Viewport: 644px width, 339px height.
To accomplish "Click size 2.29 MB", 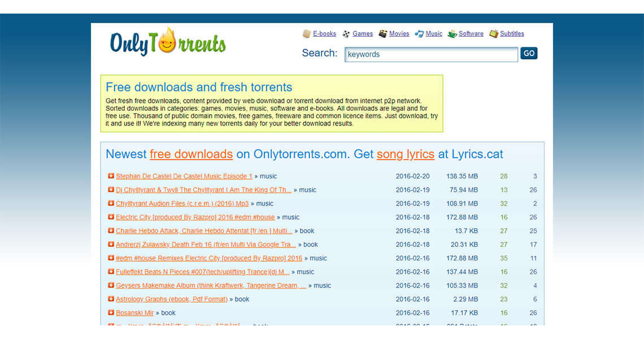I will (x=465, y=299).
